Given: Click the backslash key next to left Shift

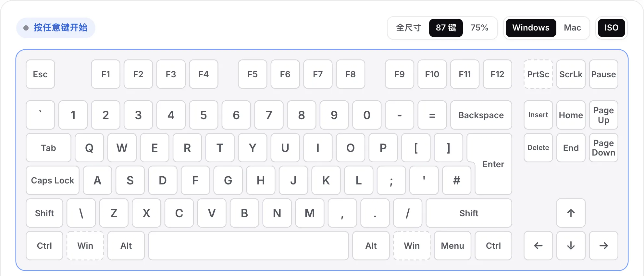Looking at the screenshot, I should pos(81,213).
